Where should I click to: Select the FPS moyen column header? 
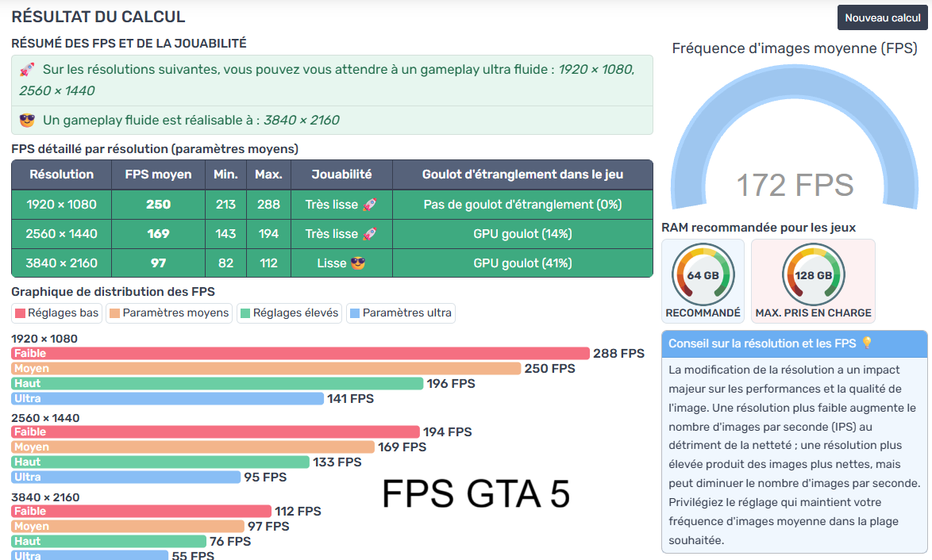(158, 175)
